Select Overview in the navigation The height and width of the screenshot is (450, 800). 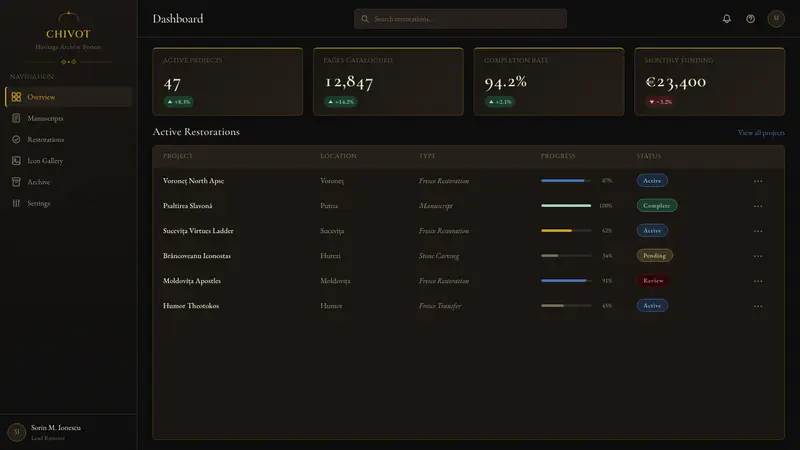(68, 97)
